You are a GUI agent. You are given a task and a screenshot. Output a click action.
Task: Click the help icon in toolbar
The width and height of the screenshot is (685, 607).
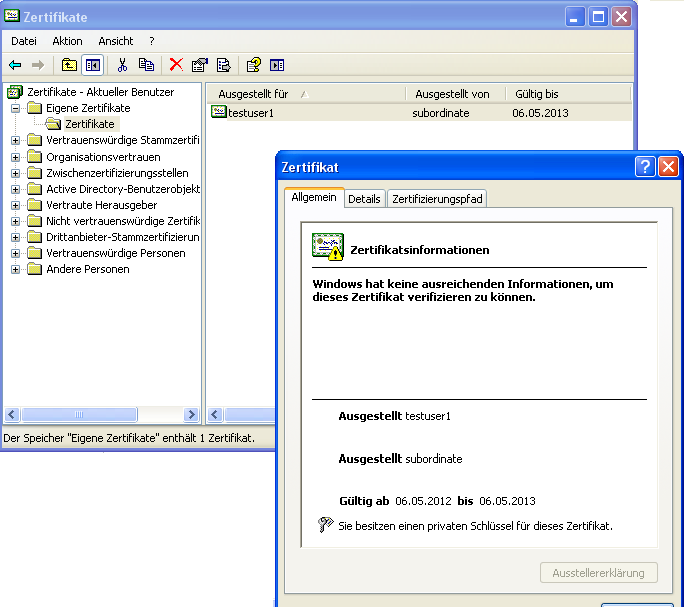(x=253, y=65)
